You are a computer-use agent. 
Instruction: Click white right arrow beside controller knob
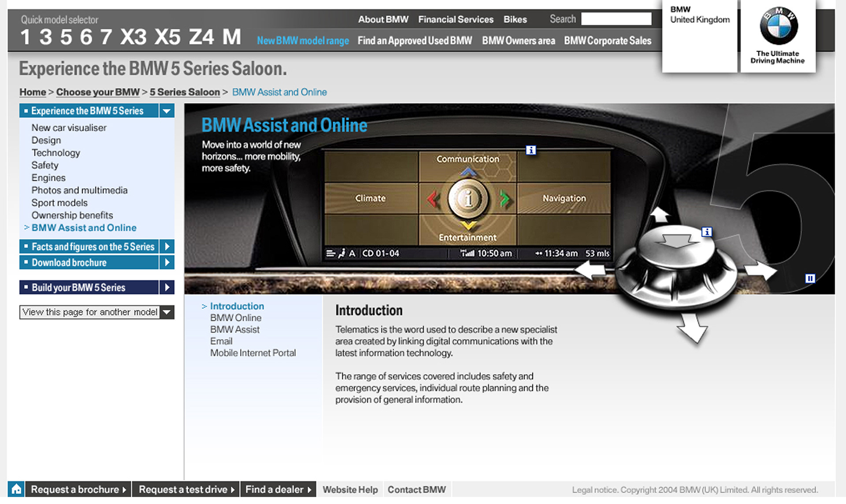pyautogui.click(x=761, y=270)
